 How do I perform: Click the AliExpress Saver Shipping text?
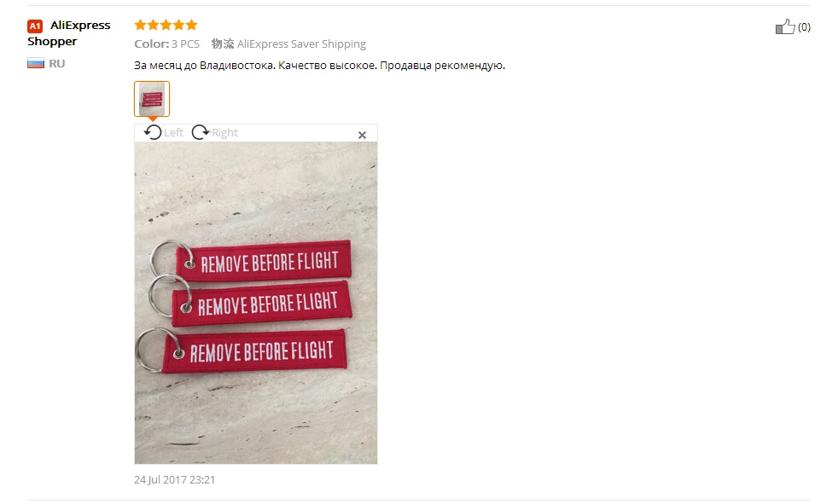[301, 43]
